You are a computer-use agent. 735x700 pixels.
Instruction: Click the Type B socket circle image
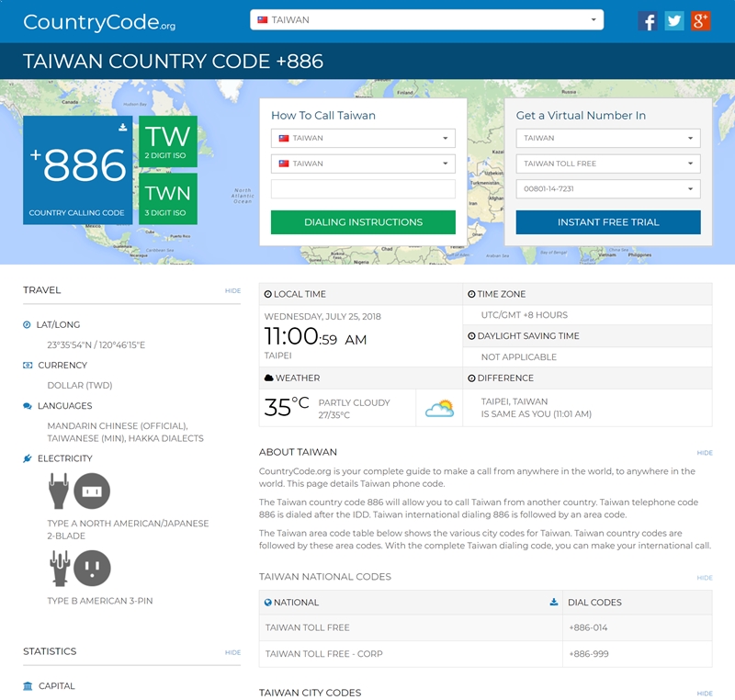(x=92, y=568)
